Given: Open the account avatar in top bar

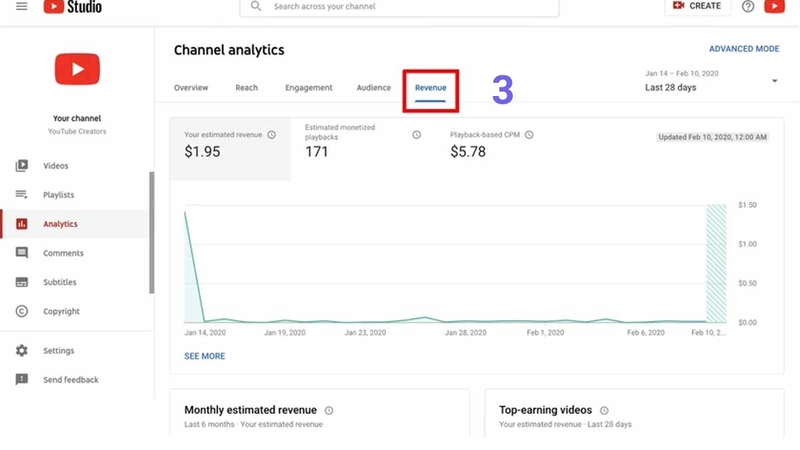Looking at the screenshot, I should pyautogui.click(x=774, y=6).
